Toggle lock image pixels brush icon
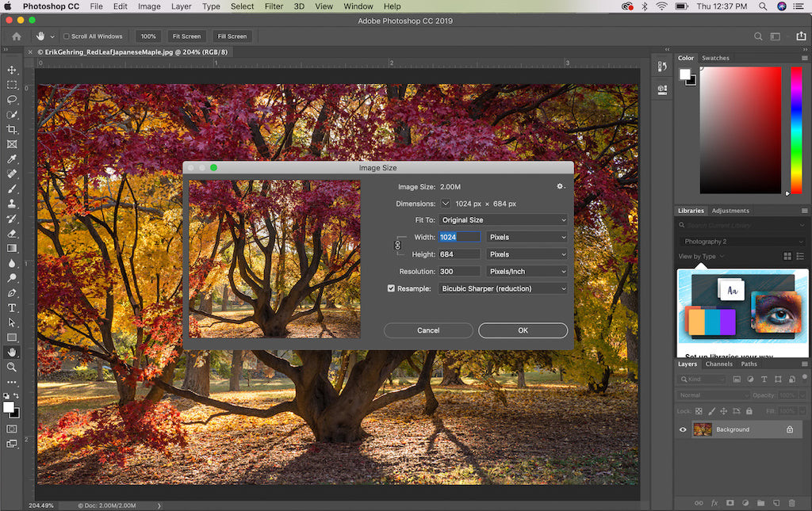Image resolution: width=812 pixels, height=511 pixels. pyautogui.click(x=711, y=411)
